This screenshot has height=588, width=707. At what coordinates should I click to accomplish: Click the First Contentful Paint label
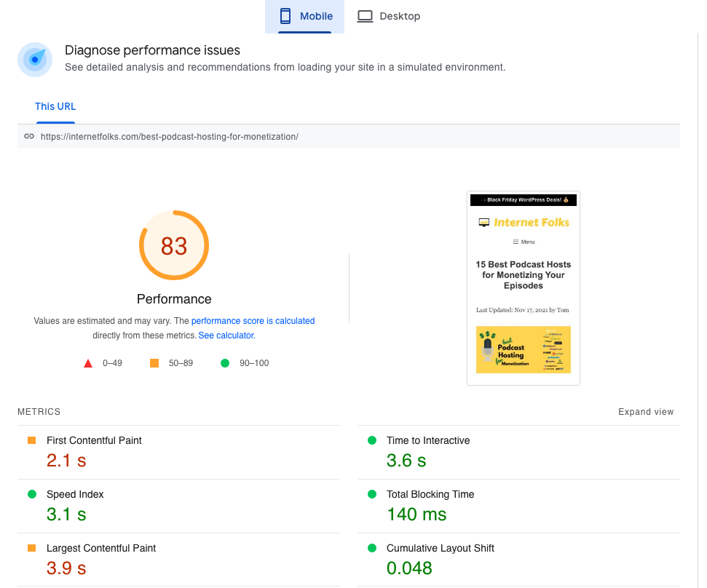94,441
